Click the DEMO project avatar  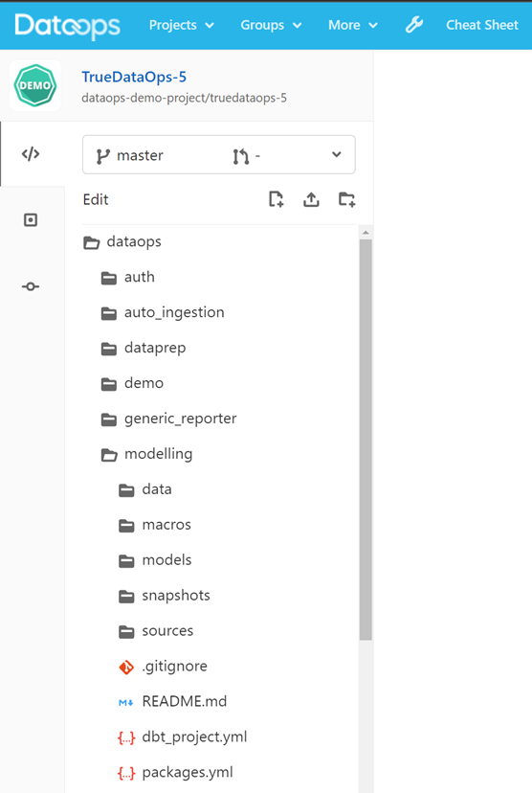[34, 85]
